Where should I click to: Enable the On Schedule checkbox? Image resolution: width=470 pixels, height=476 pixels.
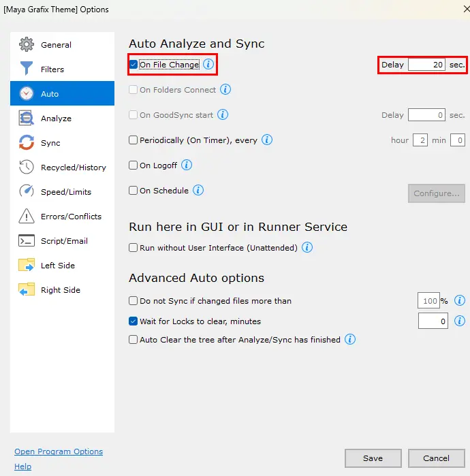[133, 191]
